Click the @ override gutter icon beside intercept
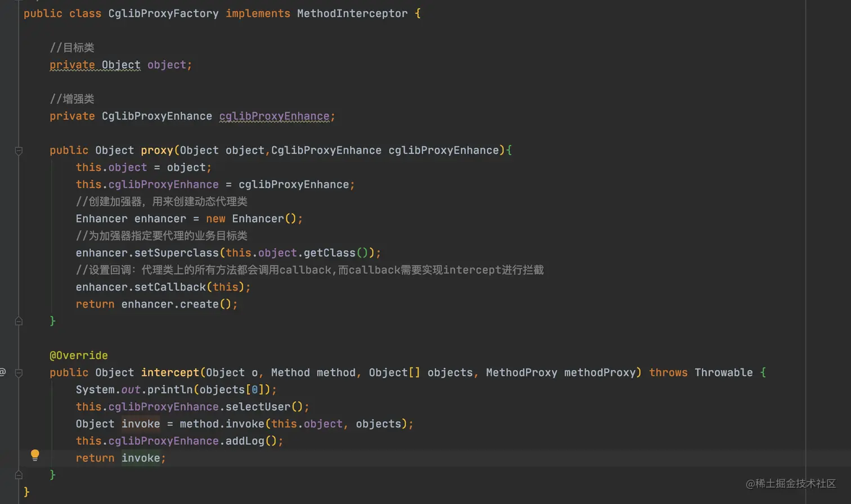This screenshot has height=504, width=851. pos(3,372)
